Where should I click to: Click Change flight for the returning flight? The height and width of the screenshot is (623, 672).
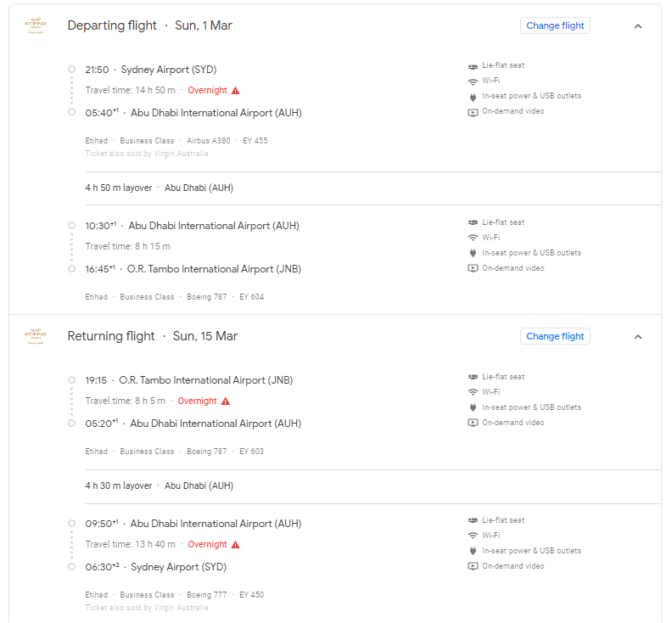click(x=555, y=337)
